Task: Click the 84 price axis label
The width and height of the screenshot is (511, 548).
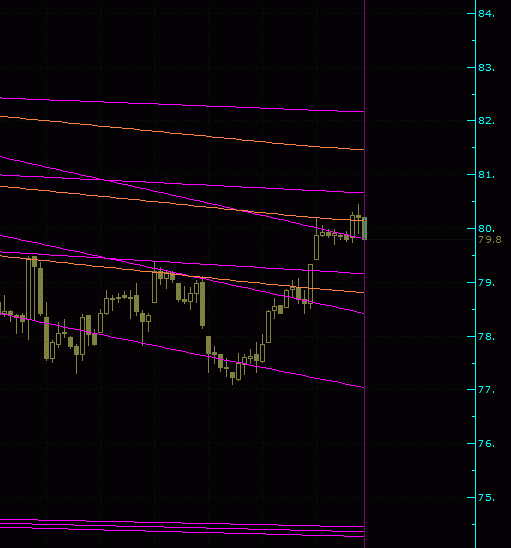Action: (487, 14)
